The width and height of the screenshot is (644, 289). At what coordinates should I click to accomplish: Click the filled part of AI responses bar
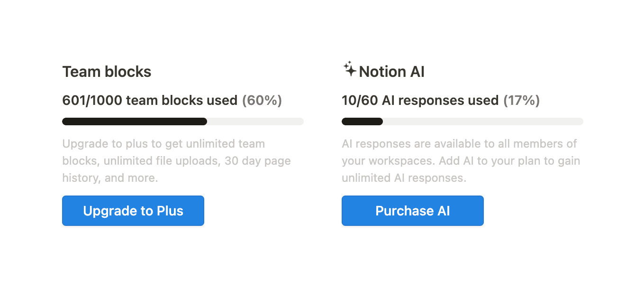click(x=362, y=121)
